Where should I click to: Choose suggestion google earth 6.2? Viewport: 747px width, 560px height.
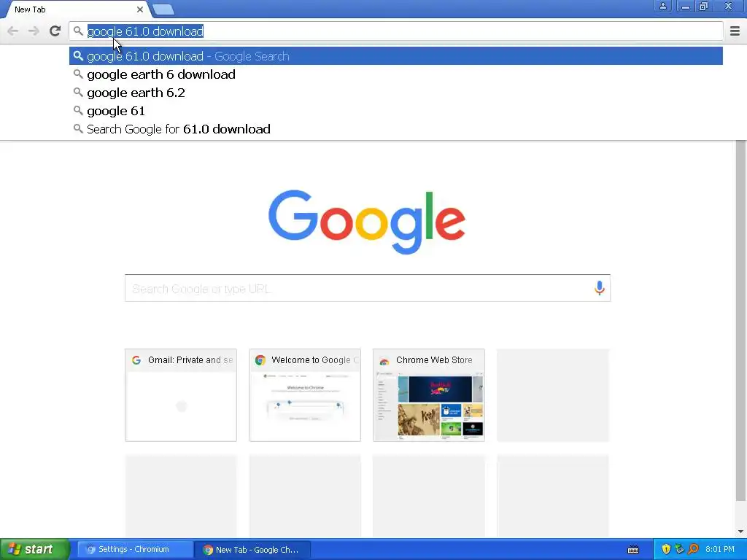[x=396, y=93]
